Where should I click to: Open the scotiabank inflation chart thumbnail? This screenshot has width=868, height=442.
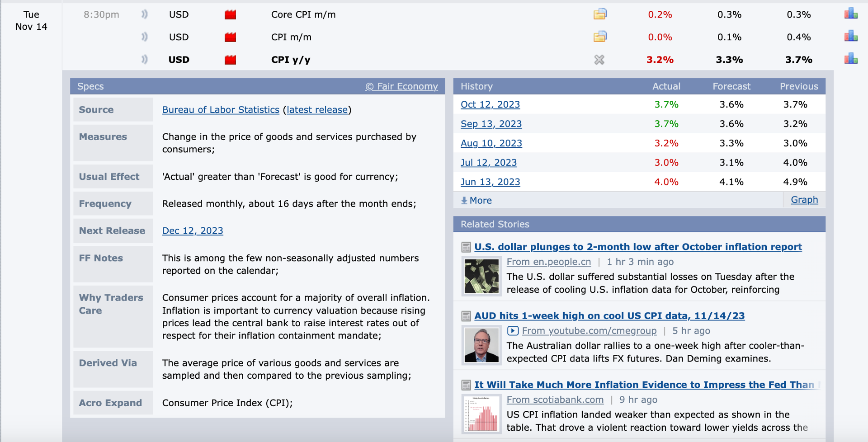tap(481, 414)
